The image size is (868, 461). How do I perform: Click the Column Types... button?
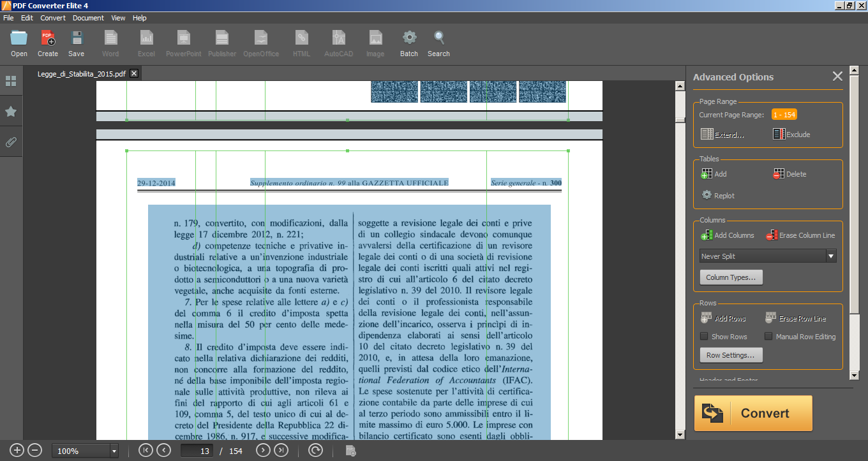click(731, 277)
